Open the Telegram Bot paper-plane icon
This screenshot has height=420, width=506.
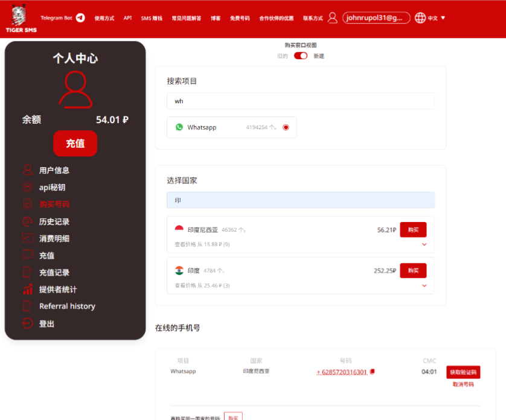pos(80,17)
